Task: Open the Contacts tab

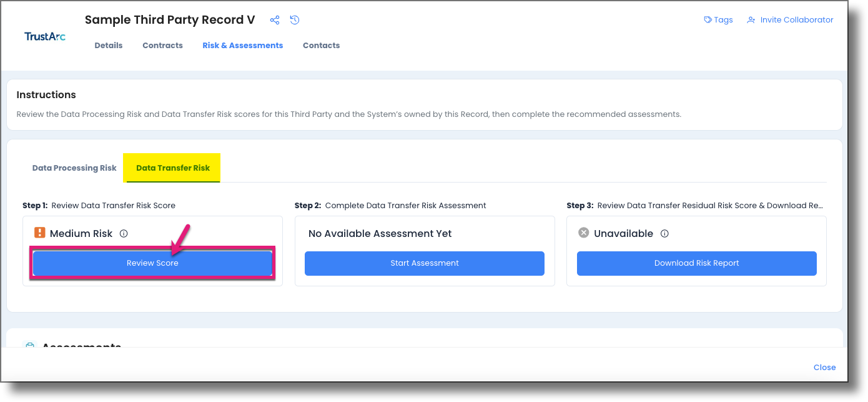Action: [x=321, y=45]
